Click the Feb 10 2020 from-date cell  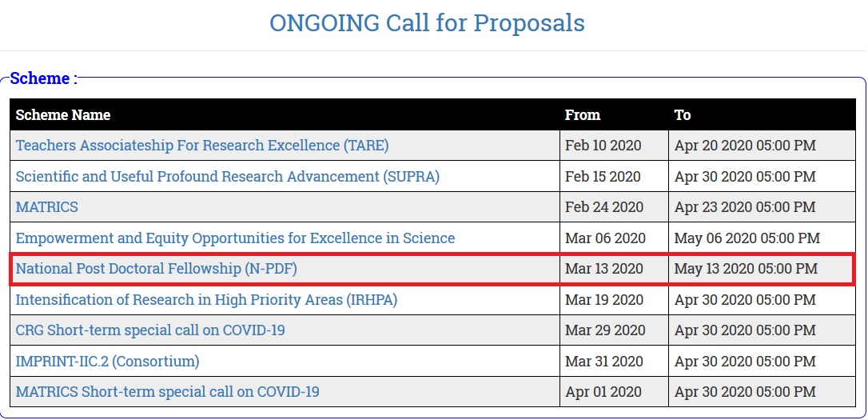point(603,146)
